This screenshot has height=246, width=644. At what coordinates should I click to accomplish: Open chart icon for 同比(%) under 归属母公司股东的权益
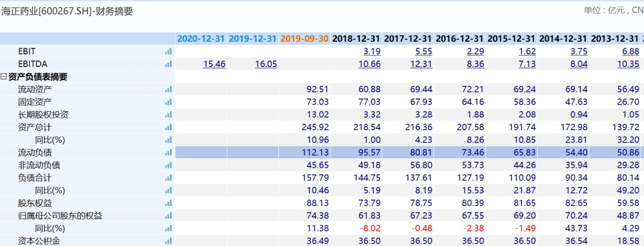click(x=168, y=228)
